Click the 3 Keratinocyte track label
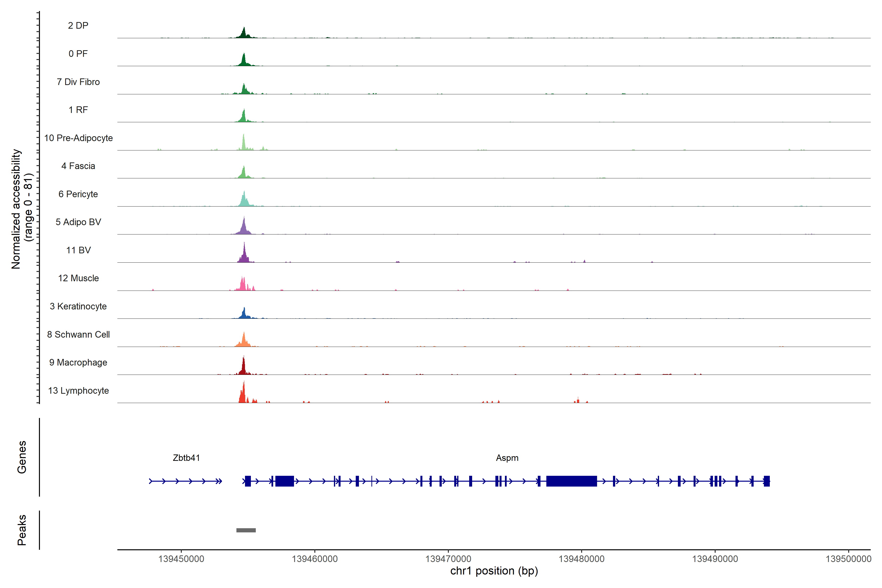The height and width of the screenshot is (588, 882). point(78,306)
